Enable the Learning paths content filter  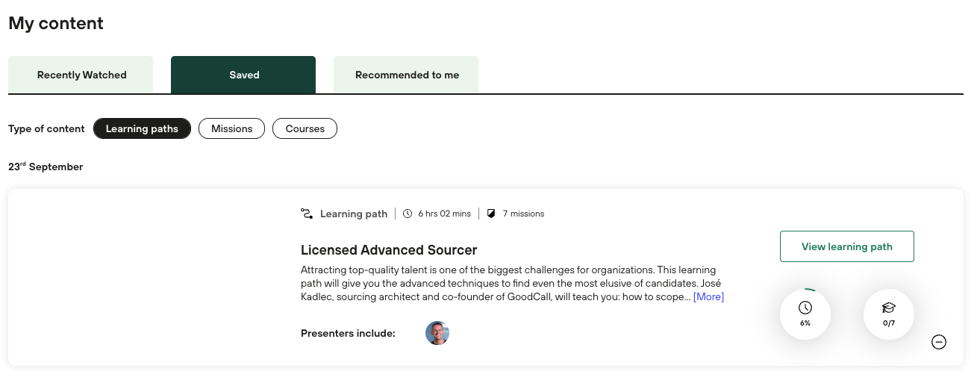pyautogui.click(x=142, y=128)
